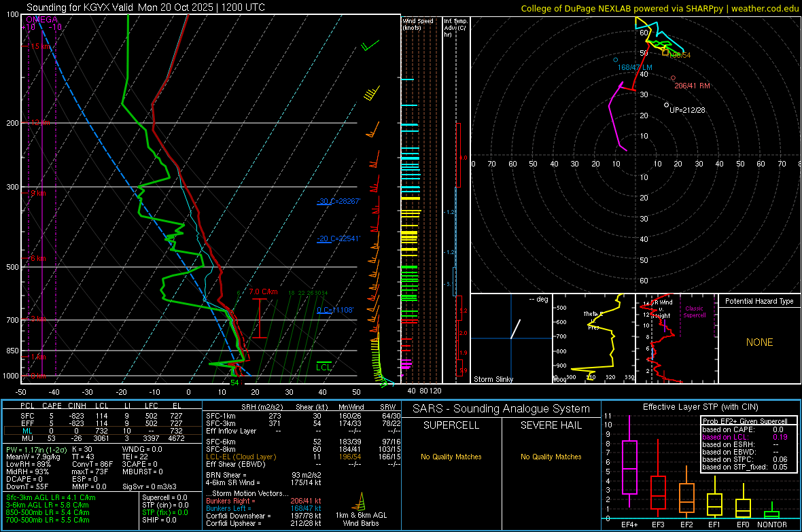Click the 'SigSvr = 0 m3/s3' value
Viewport: 802px width, 532px height.
click(x=150, y=486)
